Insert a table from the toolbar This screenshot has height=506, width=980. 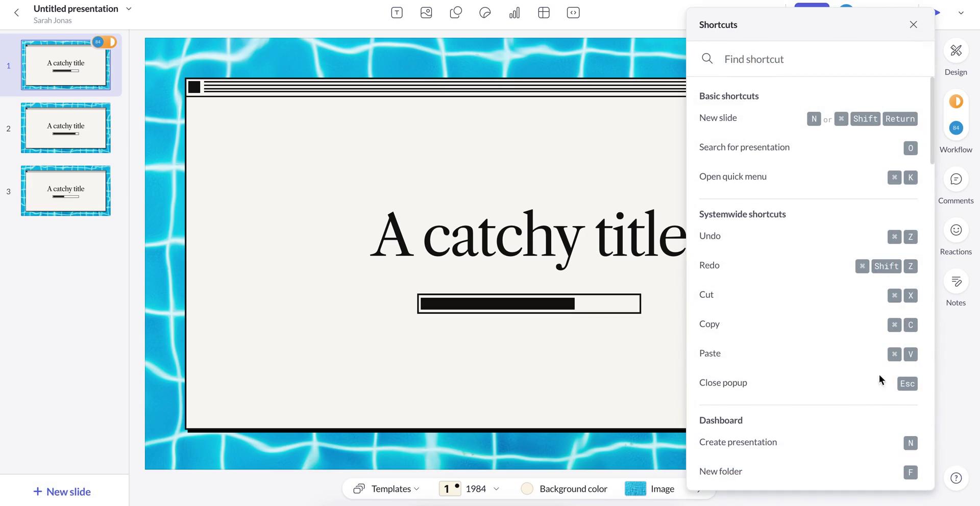tap(544, 13)
